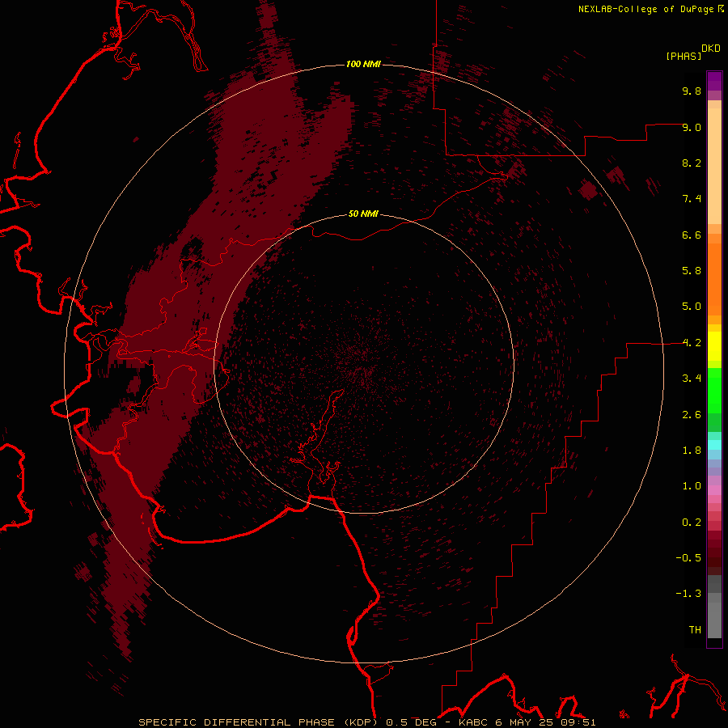Click the 6.6 legend value
The height and width of the screenshot is (728, 728).
coord(692,235)
